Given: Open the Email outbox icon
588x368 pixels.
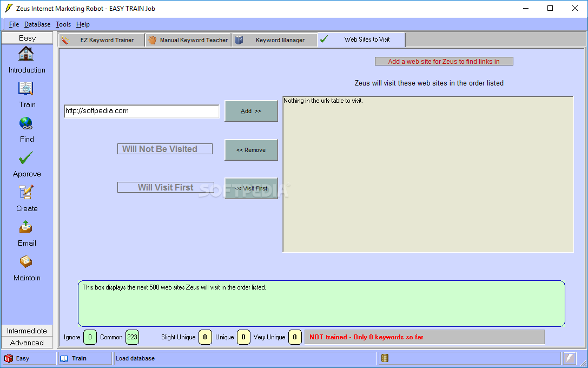Looking at the screenshot, I should coord(26,227).
